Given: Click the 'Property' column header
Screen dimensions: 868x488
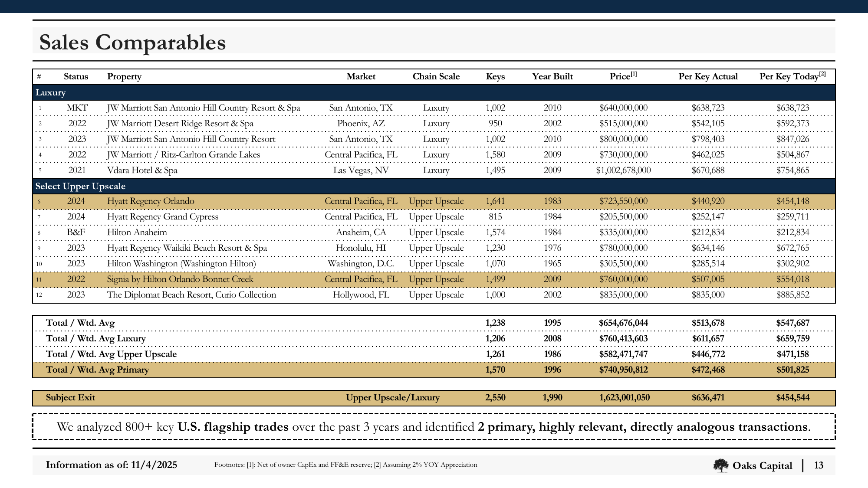Looking at the screenshot, I should (124, 77).
